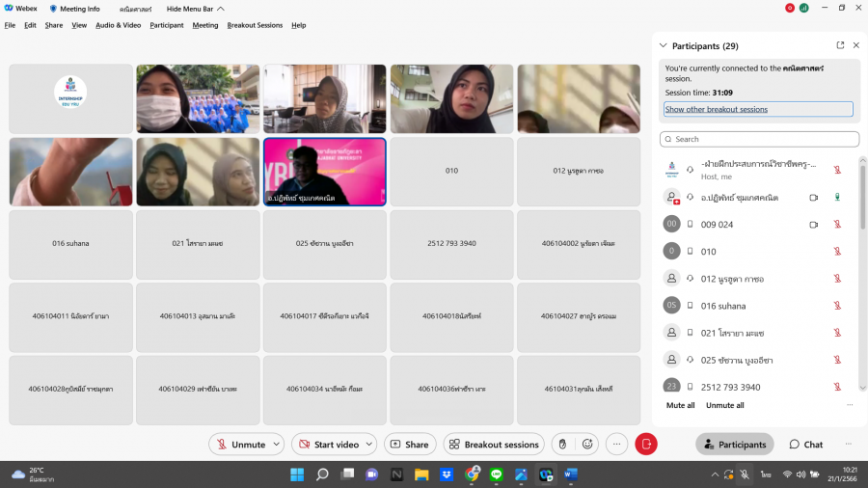The width and height of the screenshot is (868, 488).
Task: Toggle Start video camera button
Action: click(328, 445)
